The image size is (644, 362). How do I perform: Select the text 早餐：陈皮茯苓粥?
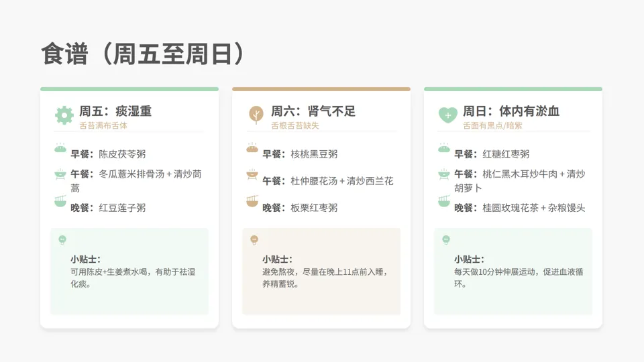pos(108,154)
